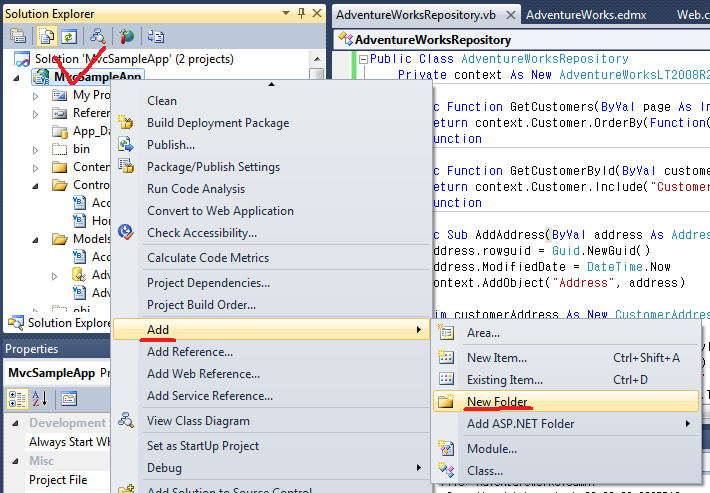Image resolution: width=710 pixels, height=493 pixels.
Task: Click the bin folder icon
Action: pyautogui.click(x=59, y=149)
